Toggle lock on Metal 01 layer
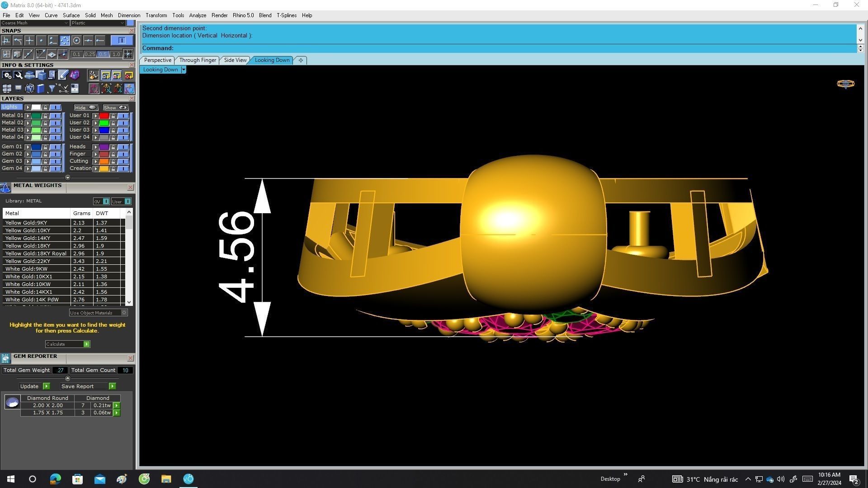 [x=45, y=116]
